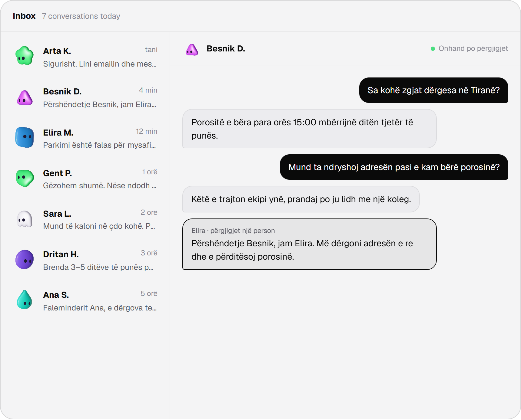Click preview 'Mund të kaloni në çdo kohë. P...'
The image size is (521, 420).
coord(99,226)
